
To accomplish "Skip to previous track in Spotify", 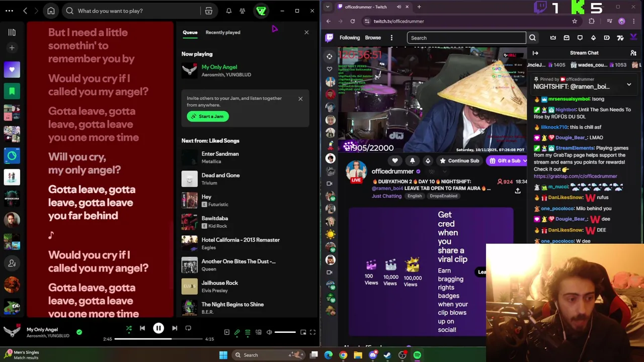I will click(142, 328).
